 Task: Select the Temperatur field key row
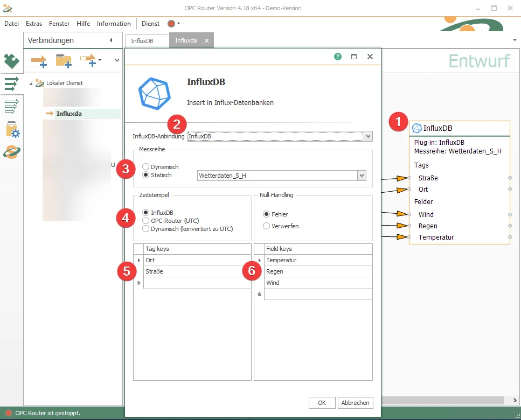tap(318, 260)
